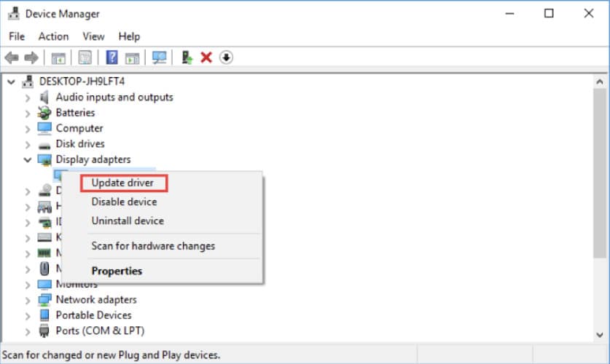The image size is (610, 364).
Task: Click monitor Scan for hardware changes icon
Action: coord(159,58)
